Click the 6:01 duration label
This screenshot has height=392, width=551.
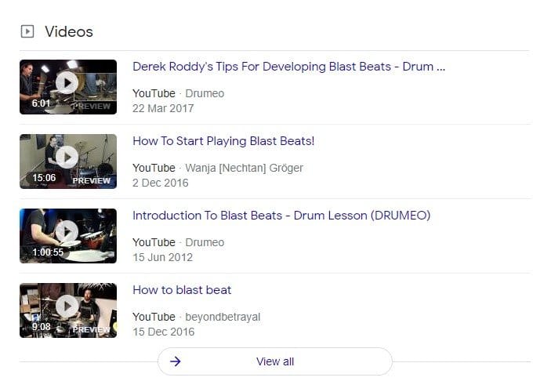tap(41, 103)
